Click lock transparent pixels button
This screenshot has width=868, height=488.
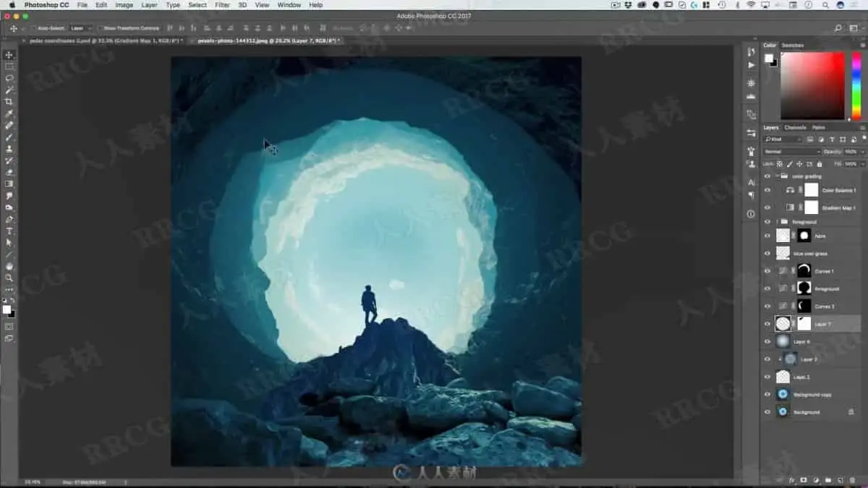[x=780, y=164]
